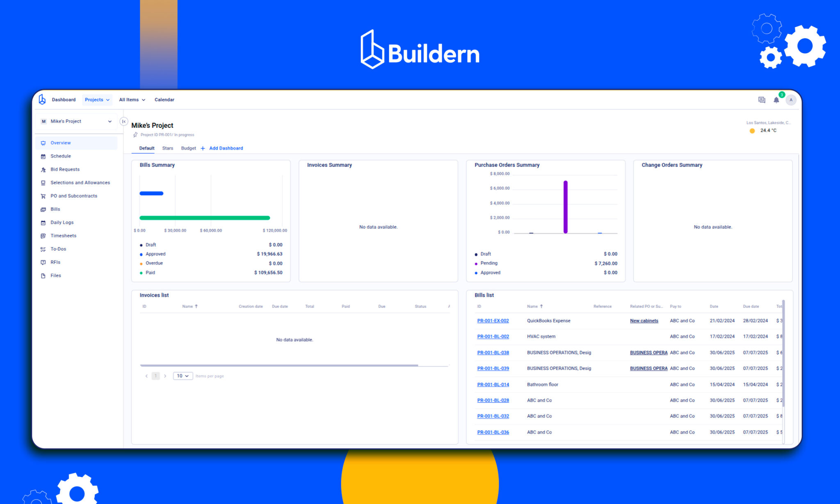Open the items per page dropdown
840x504 pixels.
[x=183, y=376]
